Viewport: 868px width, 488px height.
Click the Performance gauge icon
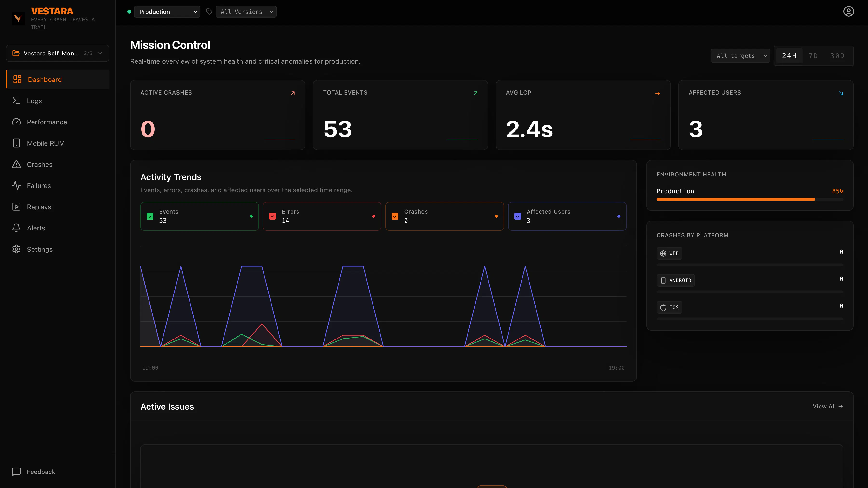[x=16, y=122]
